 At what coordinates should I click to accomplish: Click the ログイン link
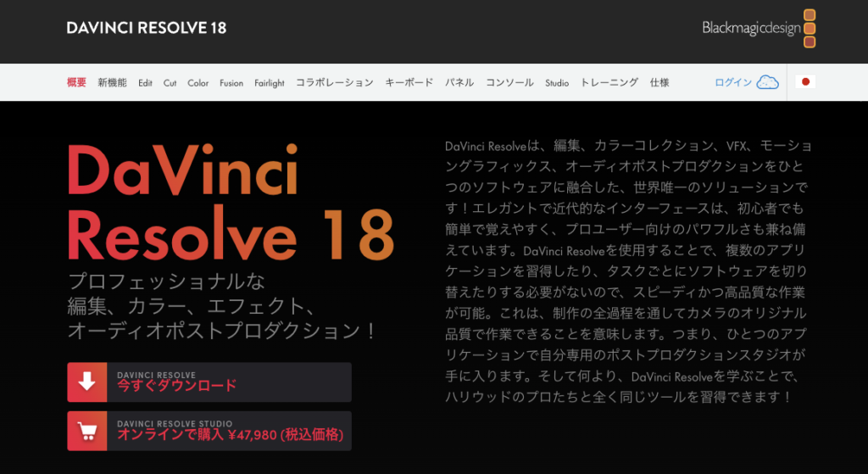(733, 82)
